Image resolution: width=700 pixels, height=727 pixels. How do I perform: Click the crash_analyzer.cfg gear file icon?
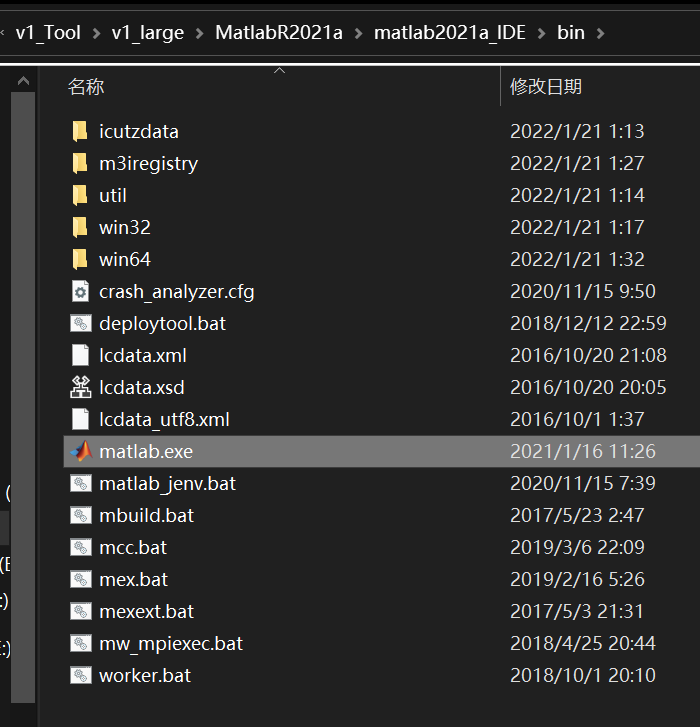click(81, 292)
